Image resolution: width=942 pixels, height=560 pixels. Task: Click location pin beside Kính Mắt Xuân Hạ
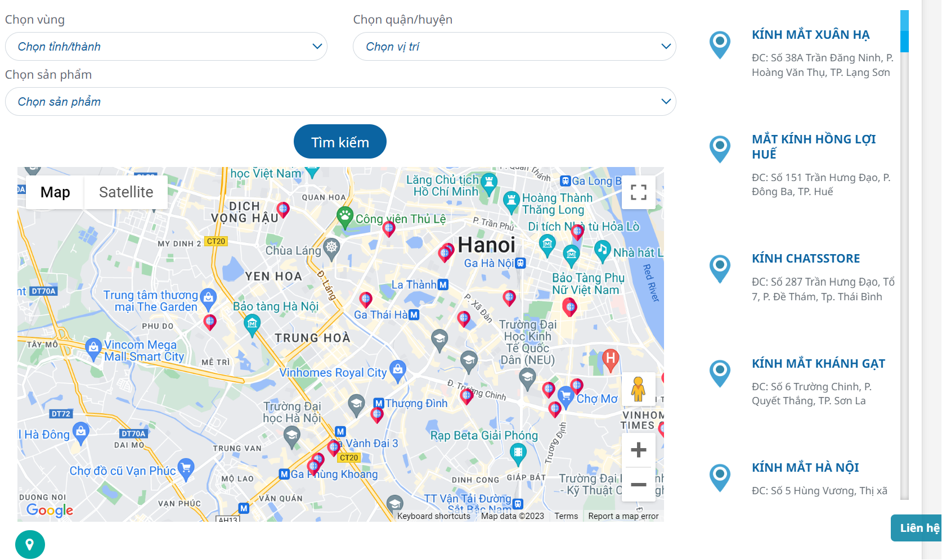tap(720, 45)
